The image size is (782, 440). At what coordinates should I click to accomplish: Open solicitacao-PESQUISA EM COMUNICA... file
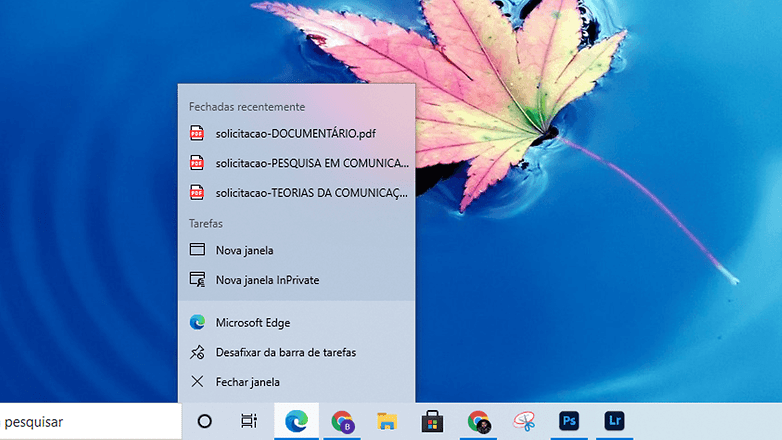[x=296, y=163]
